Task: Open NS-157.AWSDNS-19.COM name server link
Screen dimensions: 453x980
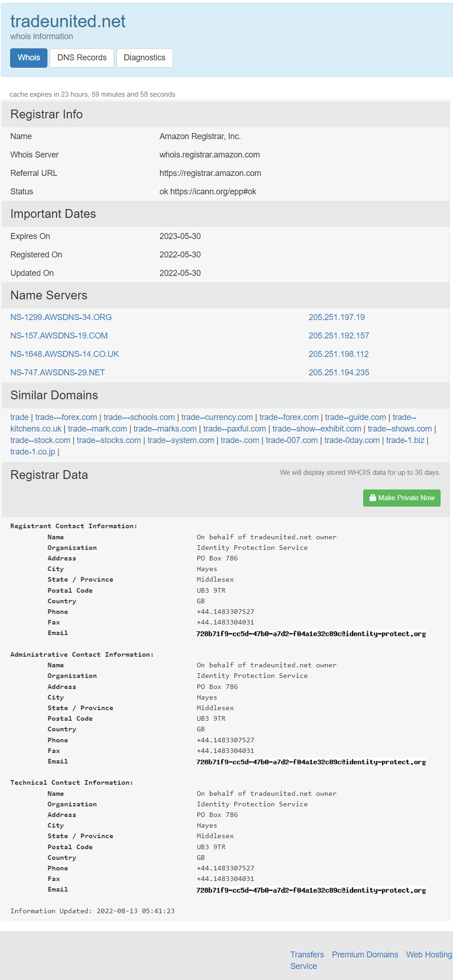Action: click(59, 336)
